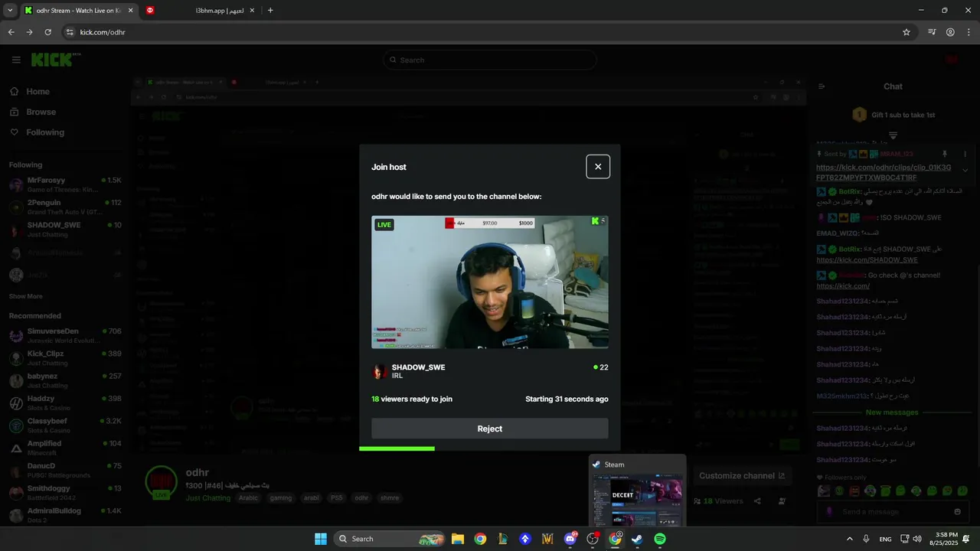Open Chrome tab search dropdown
Screen dimensions: 980x551
(x=9, y=11)
